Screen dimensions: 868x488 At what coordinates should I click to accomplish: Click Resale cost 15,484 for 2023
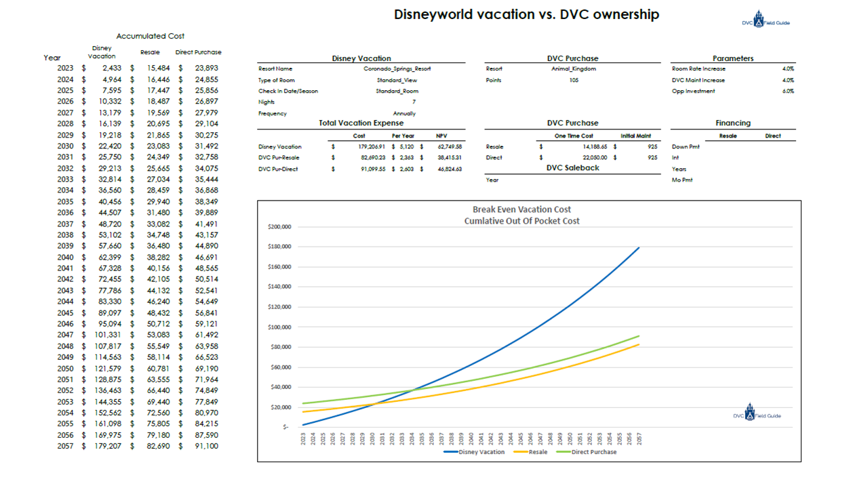(x=158, y=68)
